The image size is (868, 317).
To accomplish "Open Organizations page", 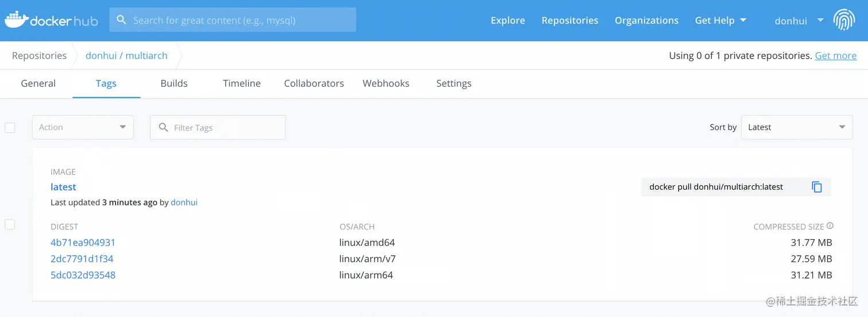I will pyautogui.click(x=646, y=20).
